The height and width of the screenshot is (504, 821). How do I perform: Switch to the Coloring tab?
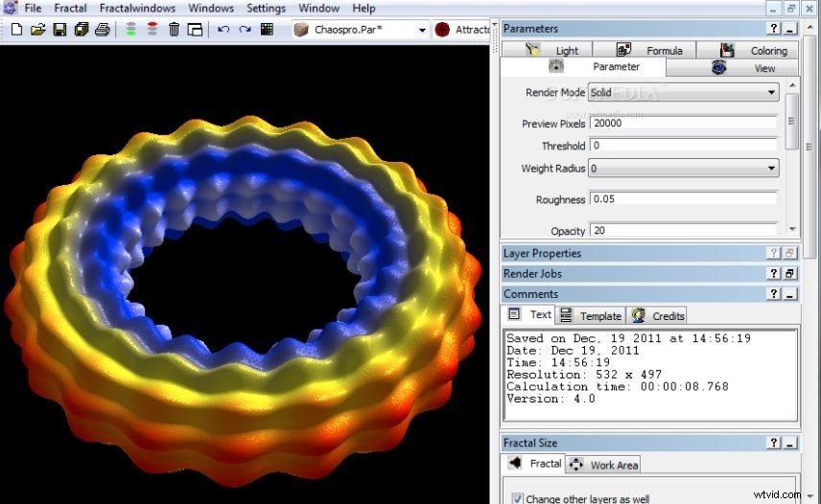coord(748,50)
